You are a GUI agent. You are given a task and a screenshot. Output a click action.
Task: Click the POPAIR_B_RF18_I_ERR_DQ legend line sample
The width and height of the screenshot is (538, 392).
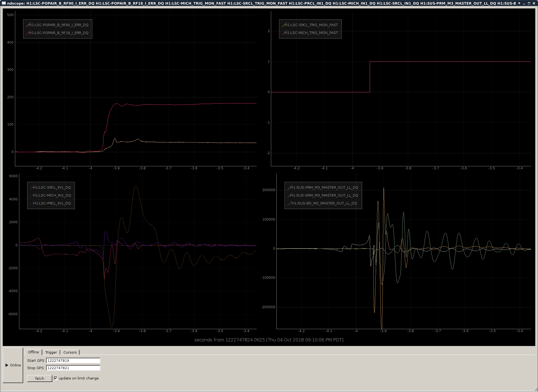(x=28, y=33)
